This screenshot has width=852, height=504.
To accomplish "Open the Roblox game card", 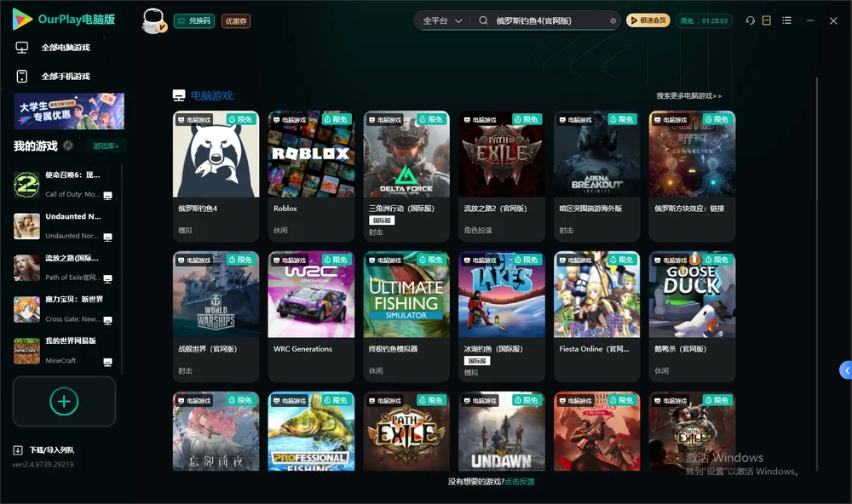I will [x=311, y=176].
